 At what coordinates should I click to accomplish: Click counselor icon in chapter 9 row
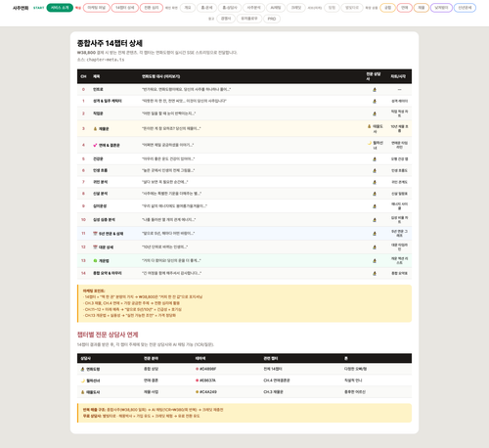click(x=375, y=206)
